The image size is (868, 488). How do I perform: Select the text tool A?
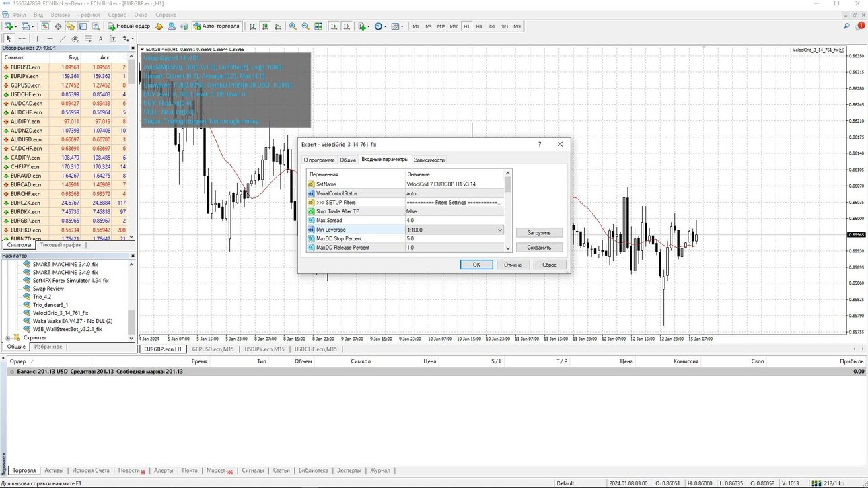tap(100, 38)
